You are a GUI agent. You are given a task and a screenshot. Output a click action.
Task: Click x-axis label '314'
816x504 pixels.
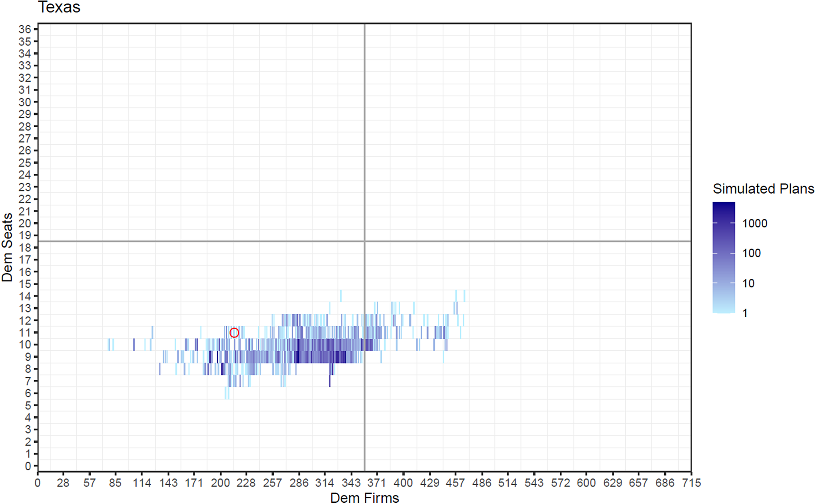pyautogui.click(x=324, y=483)
